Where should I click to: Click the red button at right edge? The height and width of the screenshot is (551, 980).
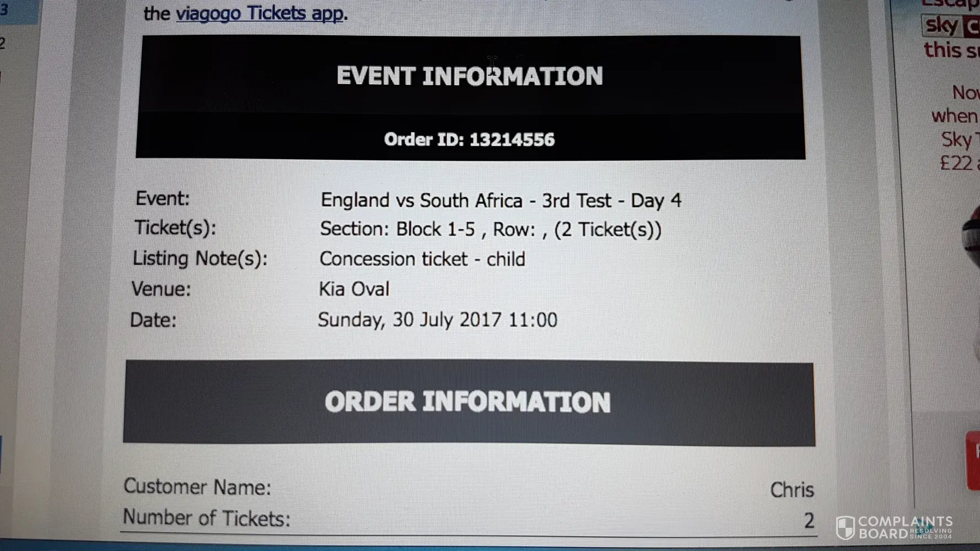[974, 461]
